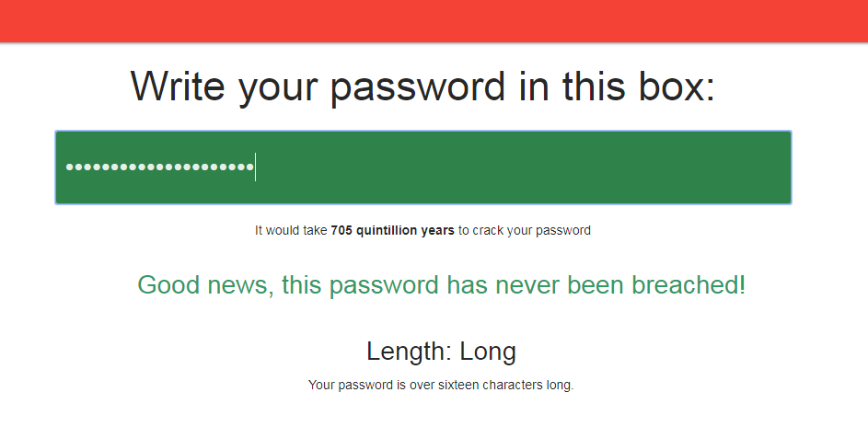Place cursor after the last password dot

255,167
